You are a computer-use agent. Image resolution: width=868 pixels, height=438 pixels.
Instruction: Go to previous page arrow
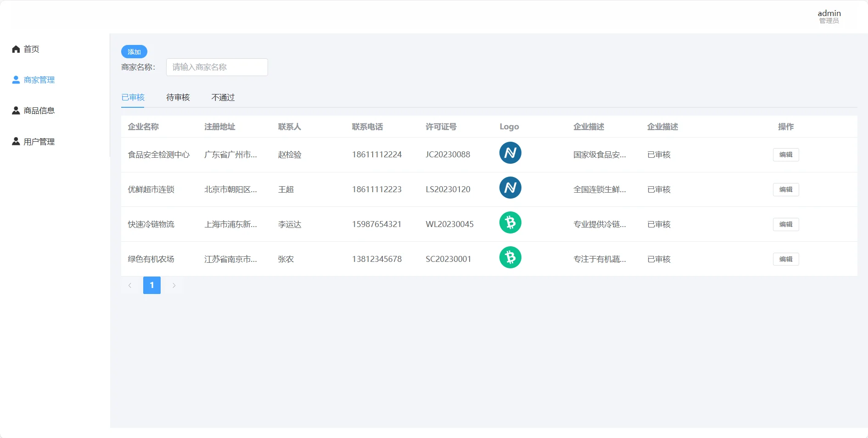[x=130, y=285]
